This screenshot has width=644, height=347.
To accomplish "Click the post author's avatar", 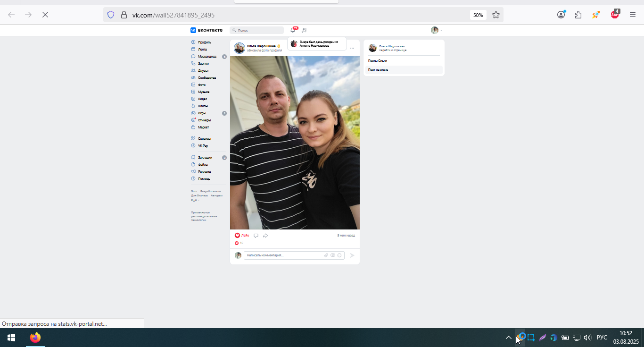I will point(239,48).
